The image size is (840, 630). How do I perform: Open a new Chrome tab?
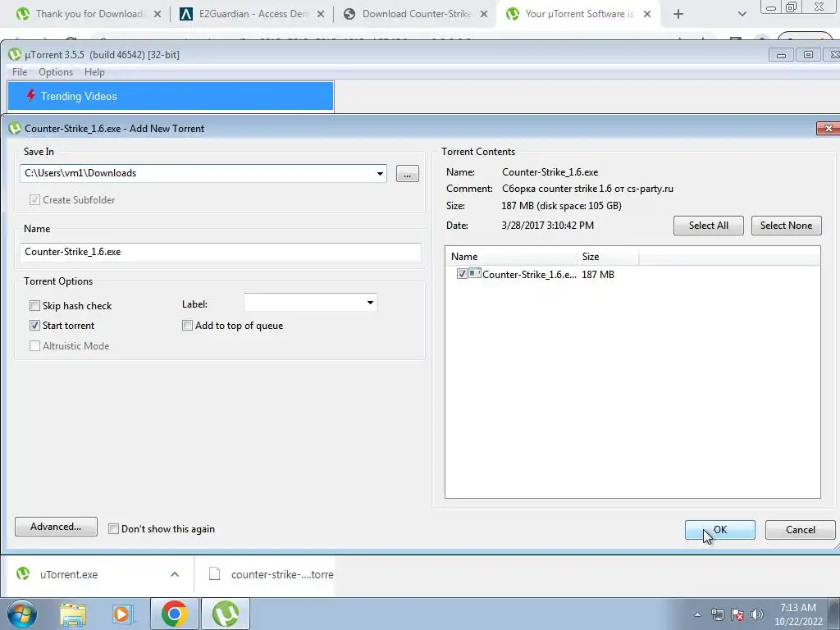coord(678,14)
